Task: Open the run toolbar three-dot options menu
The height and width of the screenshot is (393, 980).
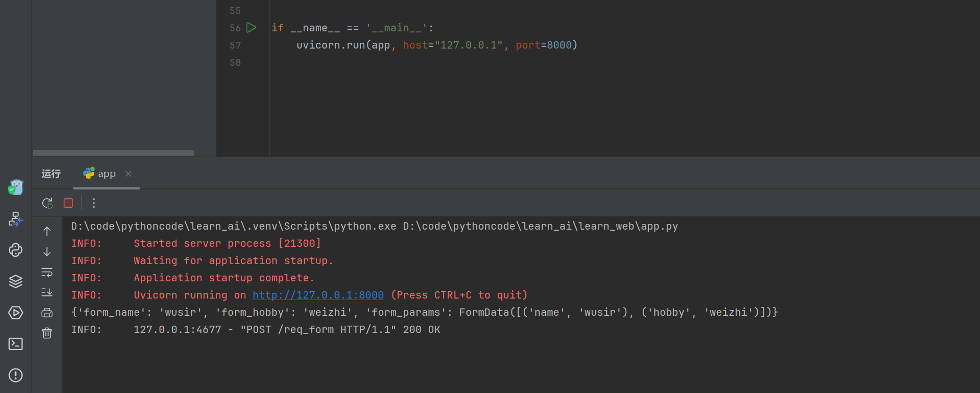Action: 94,203
